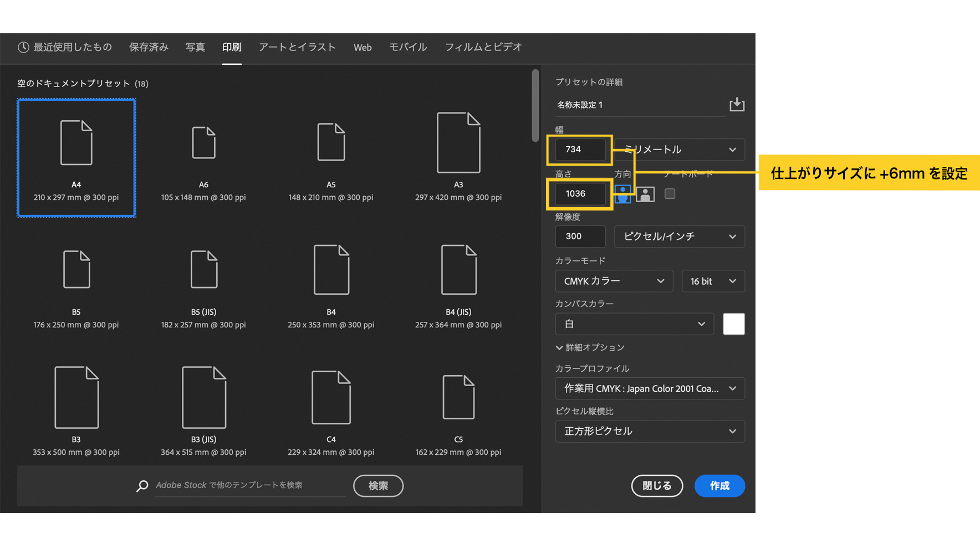Image resolution: width=980 pixels, height=554 pixels.
Task: Select the C5 preset icon
Action: [458, 397]
